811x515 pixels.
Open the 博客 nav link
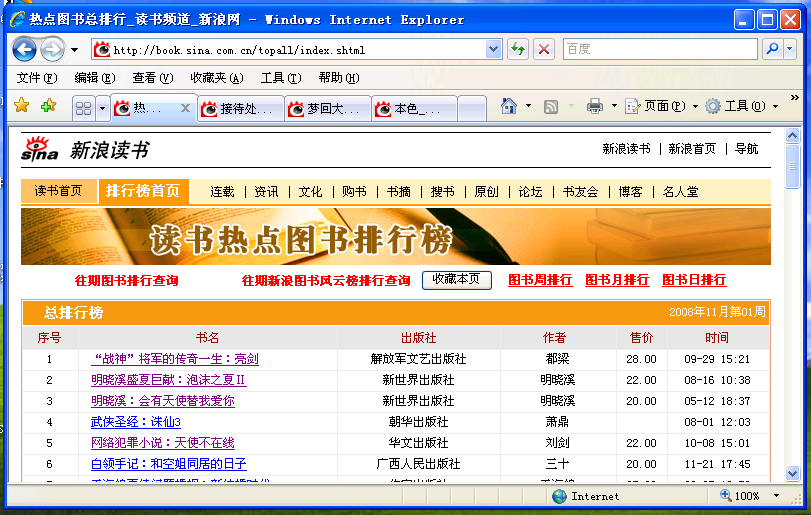click(x=630, y=192)
